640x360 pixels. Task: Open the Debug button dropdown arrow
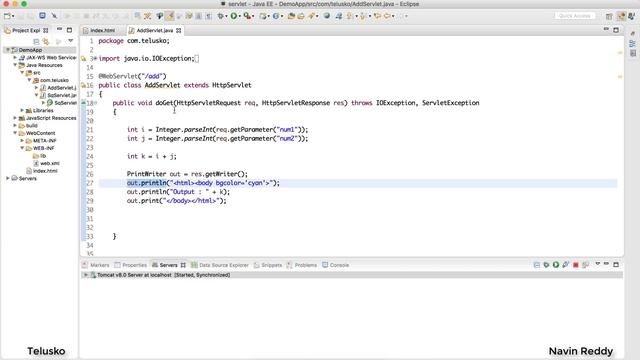click(227, 16)
